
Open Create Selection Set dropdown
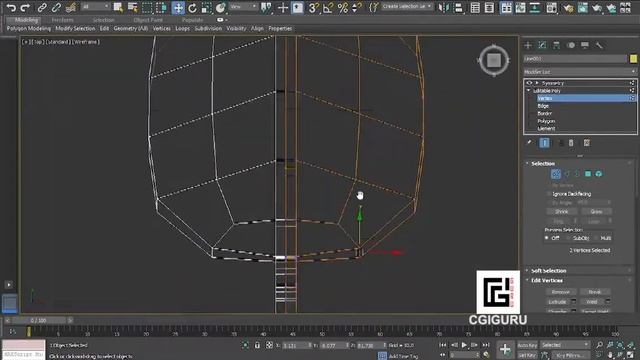tap(407, 7)
